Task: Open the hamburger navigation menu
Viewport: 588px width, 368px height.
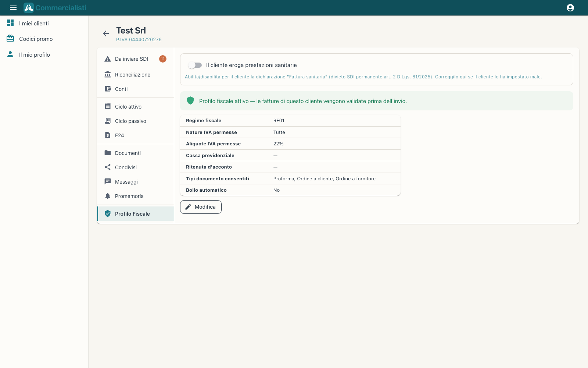Action: (13, 8)
